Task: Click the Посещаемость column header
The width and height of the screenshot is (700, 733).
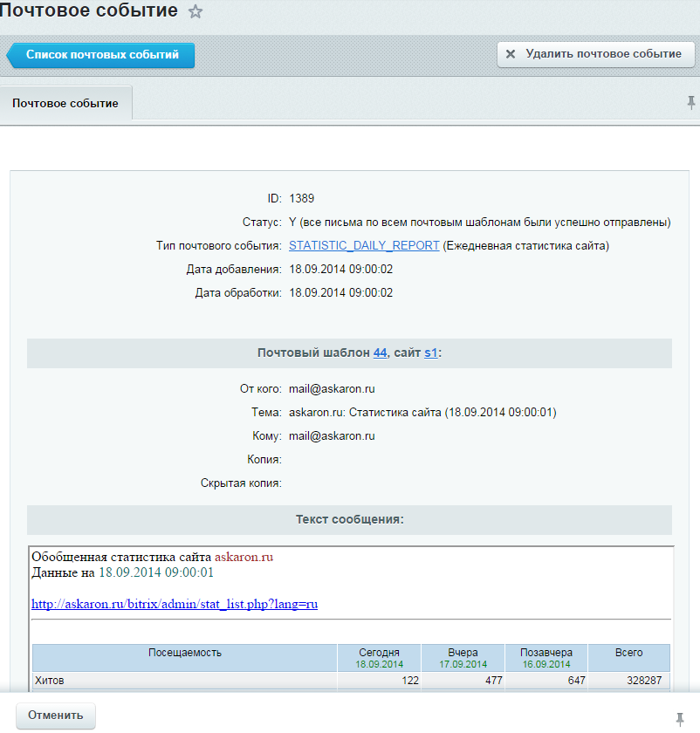Action: [x=185, y=653]
